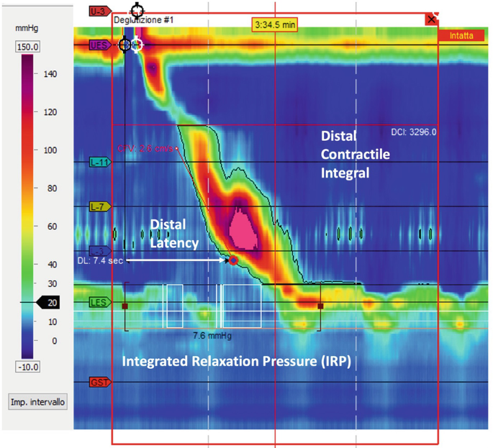Select the UES channel marker

(x=99, y=45)
